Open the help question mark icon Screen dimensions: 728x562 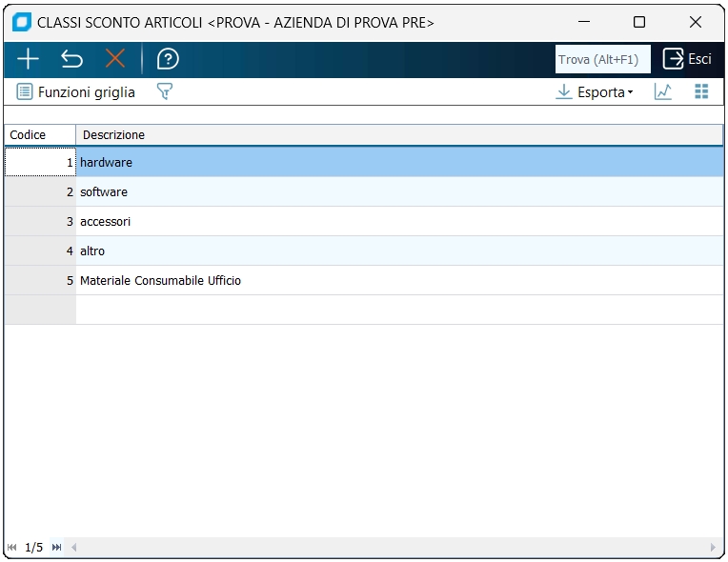coord(168,59)
